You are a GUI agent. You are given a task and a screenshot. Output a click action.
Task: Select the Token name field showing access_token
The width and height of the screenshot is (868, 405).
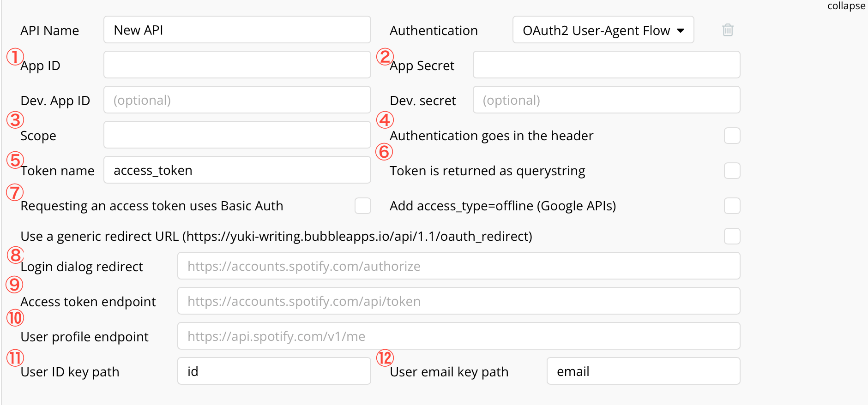(237, 170)
